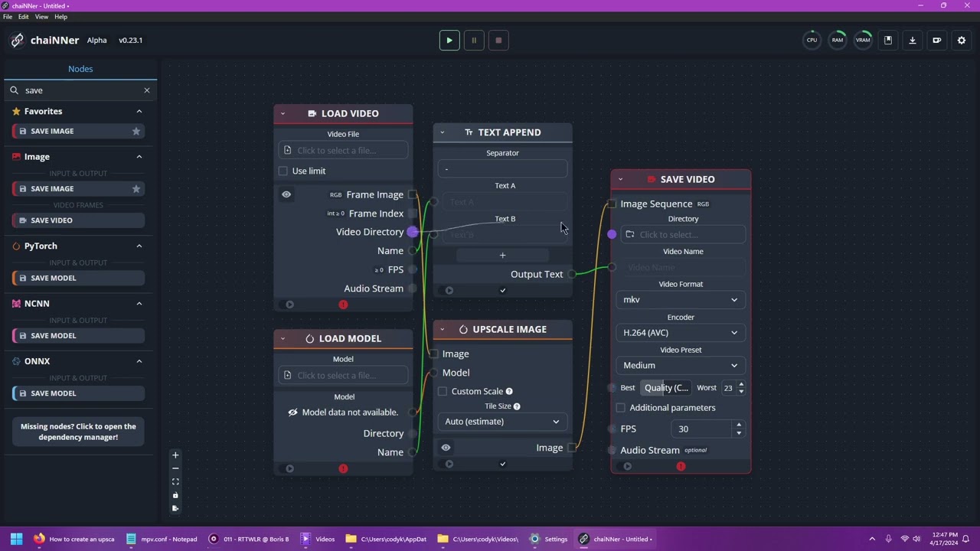Zoom in on the canvas
The image size is (980, 551).
tap(175, 455)
